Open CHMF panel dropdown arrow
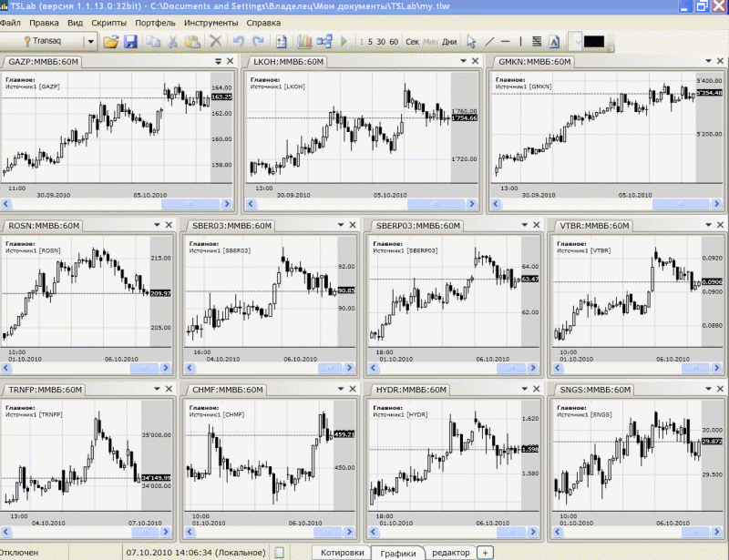The width and height of the screenshot is (729, 560). tap(340, 389)
